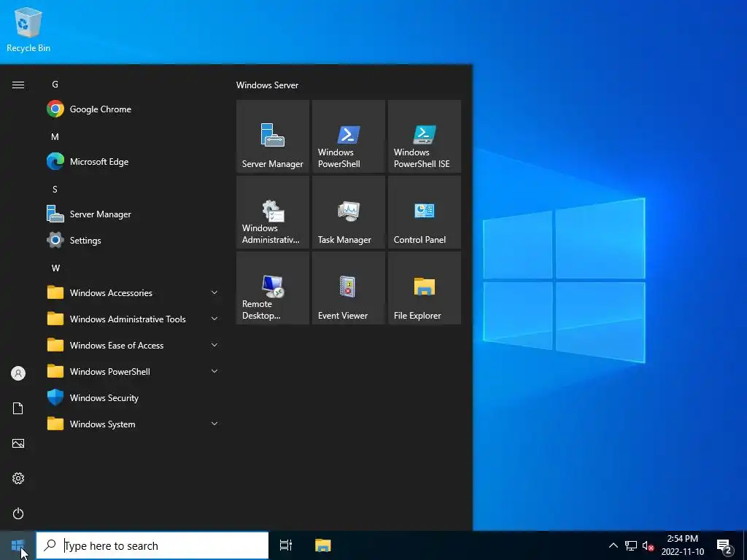
Task: Click the Power button in Start
Action: coord(18,513)
